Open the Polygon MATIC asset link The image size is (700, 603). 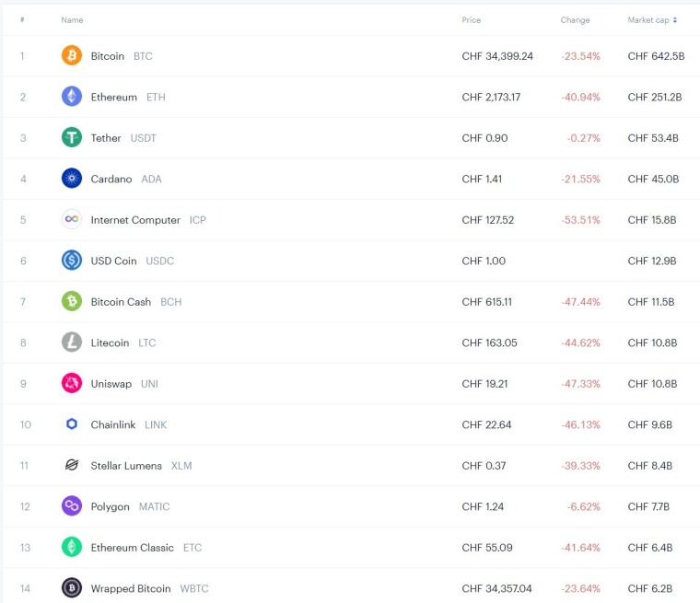(x=130, y=506)
